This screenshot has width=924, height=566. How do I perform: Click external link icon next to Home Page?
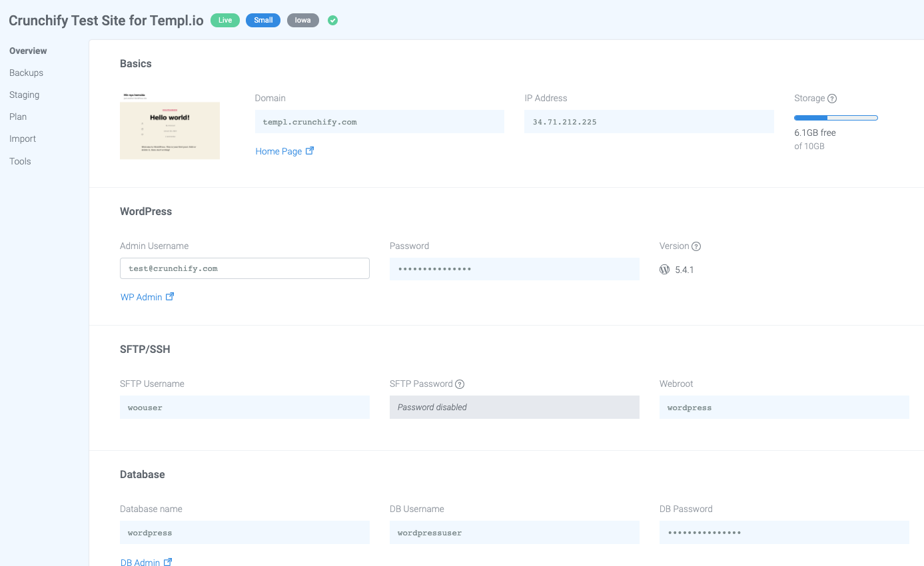click(309, 151)
